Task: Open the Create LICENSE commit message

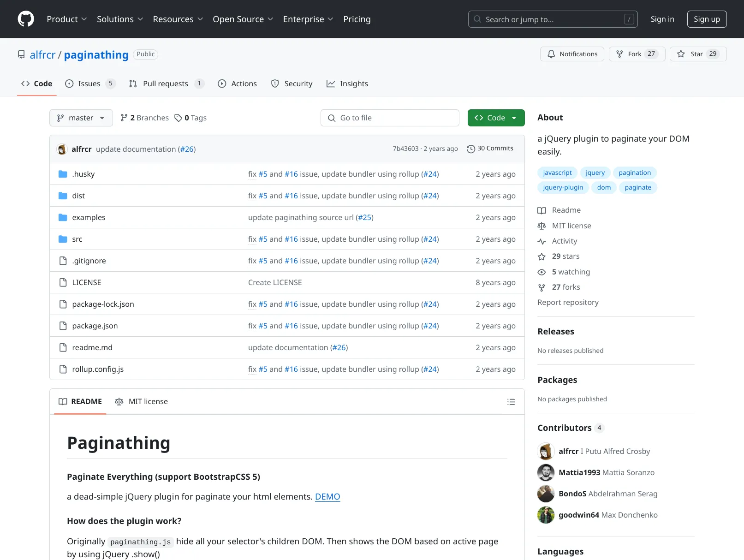Action: coord(275,282)
